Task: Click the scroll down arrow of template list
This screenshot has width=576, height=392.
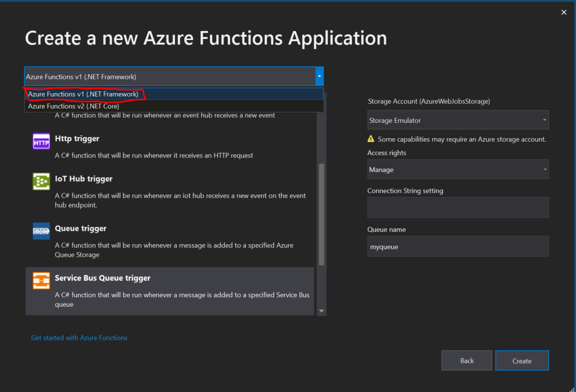Action: pyautogui.click(x=322, y=311)
